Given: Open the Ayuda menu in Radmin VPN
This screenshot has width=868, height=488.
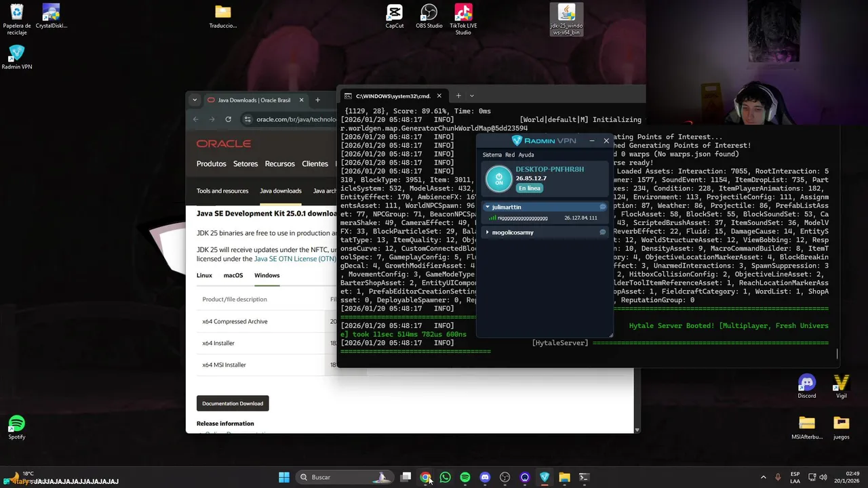Looking at the screenshot, I should pyautogui.click(x=526, y=155).
